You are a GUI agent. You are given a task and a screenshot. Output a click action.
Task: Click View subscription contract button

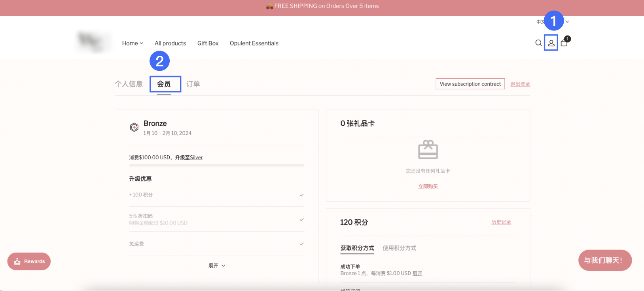click(470, 84)
